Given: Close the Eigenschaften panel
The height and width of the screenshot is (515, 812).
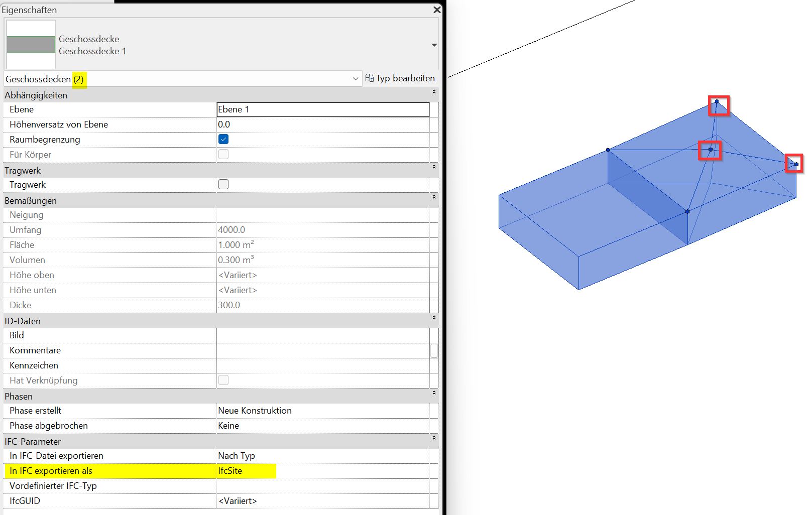Looking at the screenshot, I should coord(436,10).
